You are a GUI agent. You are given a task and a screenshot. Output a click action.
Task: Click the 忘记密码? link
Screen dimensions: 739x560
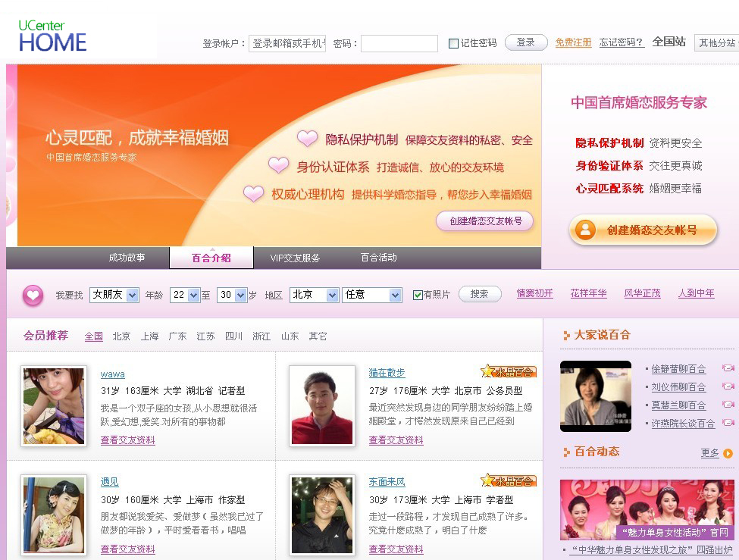pyautogui.click(x=622, y=42)
